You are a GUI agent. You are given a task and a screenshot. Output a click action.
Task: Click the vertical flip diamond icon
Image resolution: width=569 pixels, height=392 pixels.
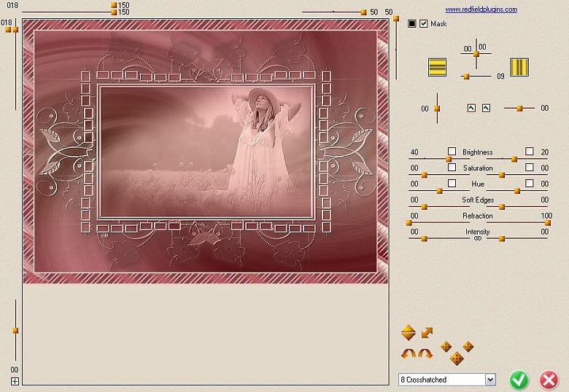coord(409,333)
